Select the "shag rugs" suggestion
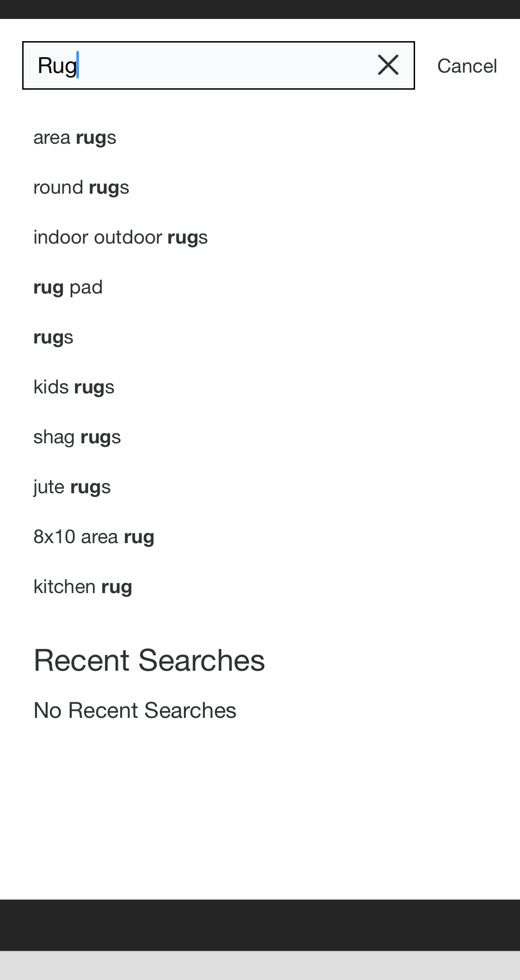520x980 pixels. point(77,437)
